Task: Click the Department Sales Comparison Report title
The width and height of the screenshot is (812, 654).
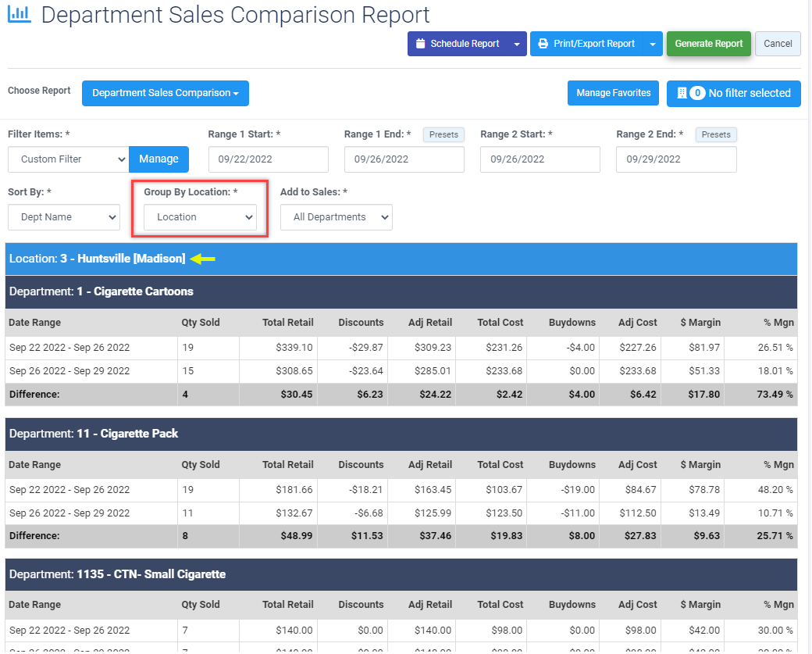Action: click(x=235, y=15)
